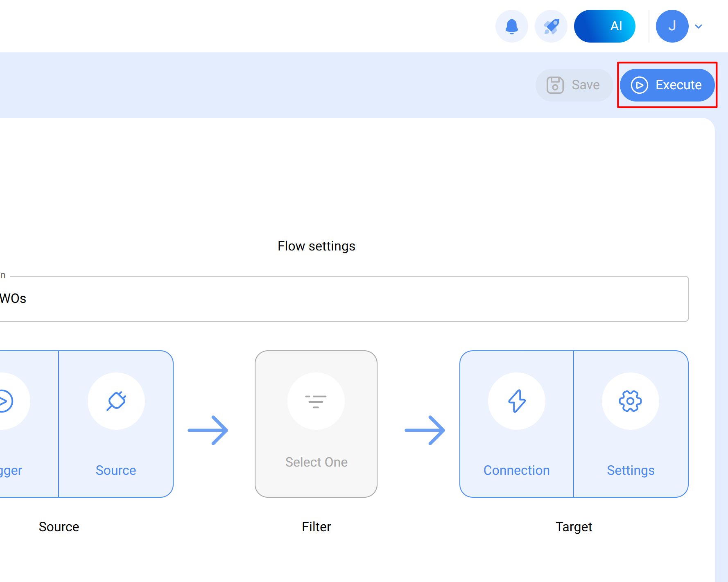Click the plug icon in Source card

116,401
